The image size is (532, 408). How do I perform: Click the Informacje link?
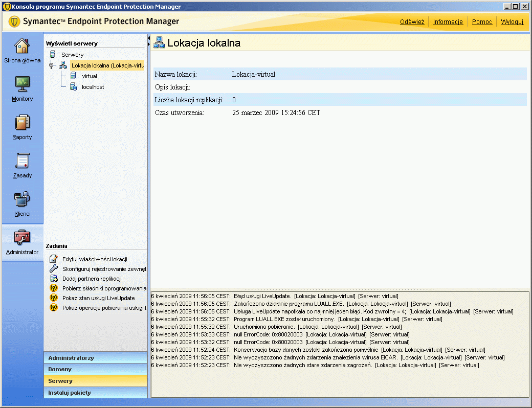pyautogui.click(x=448, y=21)
